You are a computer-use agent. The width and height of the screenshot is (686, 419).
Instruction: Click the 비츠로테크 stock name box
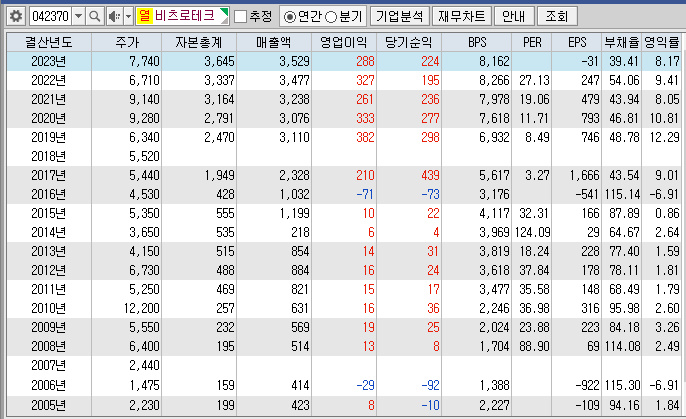tap(182, 16)
